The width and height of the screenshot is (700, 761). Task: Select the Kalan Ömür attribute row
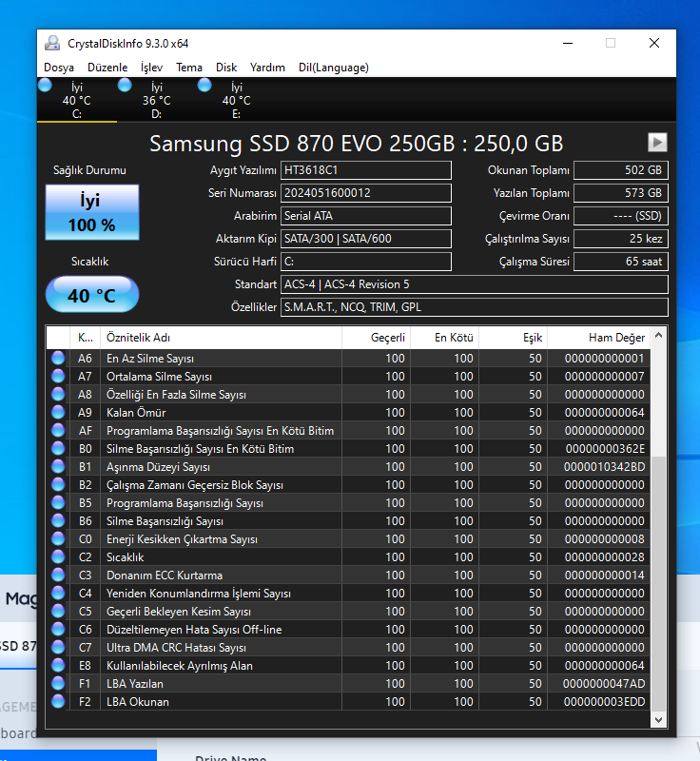pyautogui.click(x=348, y=413)
